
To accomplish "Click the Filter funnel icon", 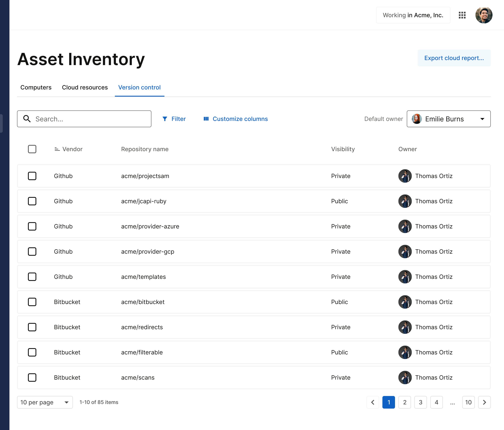I will pyautogui.click(x=165, y=119).
